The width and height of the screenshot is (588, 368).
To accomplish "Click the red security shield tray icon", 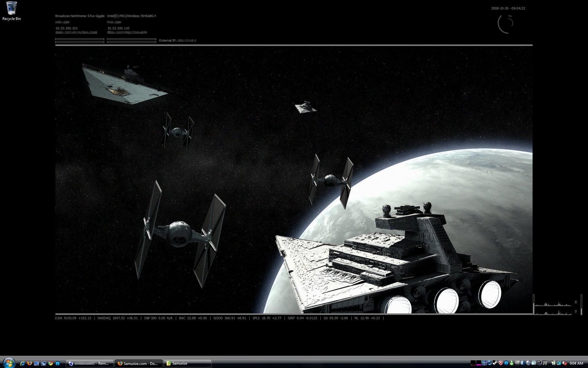I will click(501, 363).
